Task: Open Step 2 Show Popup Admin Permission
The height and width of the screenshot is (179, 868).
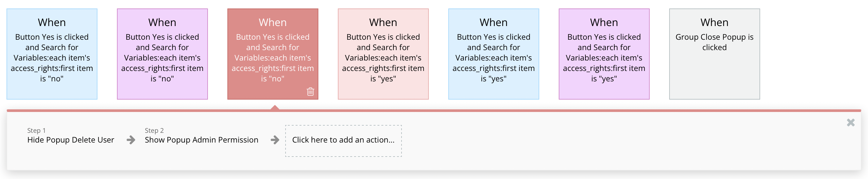Action: (201, 140)
